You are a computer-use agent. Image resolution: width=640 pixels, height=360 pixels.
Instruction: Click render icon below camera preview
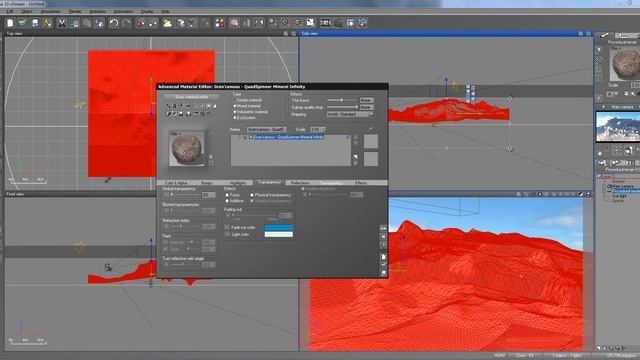tap(629, 151)
